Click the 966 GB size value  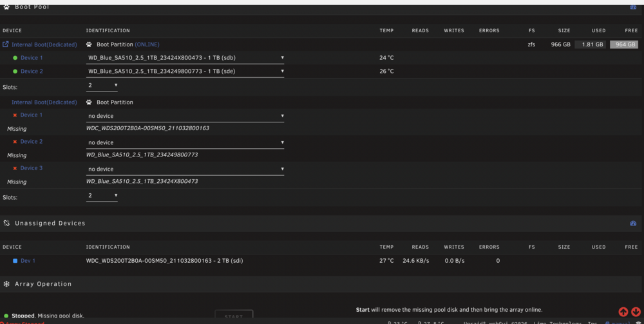click(561, 44)
